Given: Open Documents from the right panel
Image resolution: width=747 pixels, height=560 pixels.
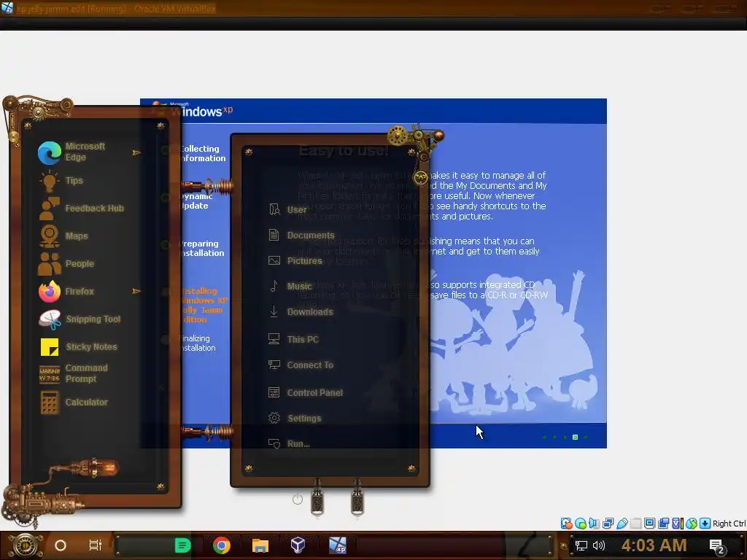Looking at the screenshot, I should point(301,236).
